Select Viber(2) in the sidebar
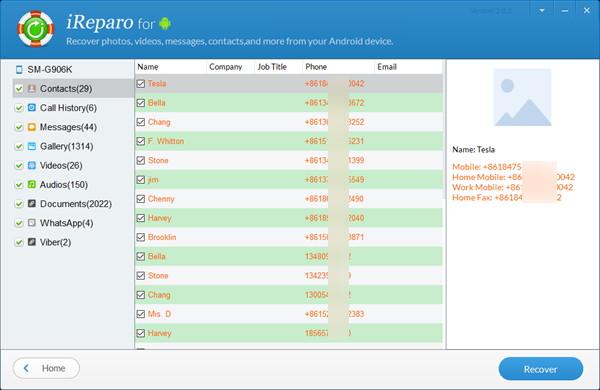This screenshot has height=390, width=600. point(55,242)
